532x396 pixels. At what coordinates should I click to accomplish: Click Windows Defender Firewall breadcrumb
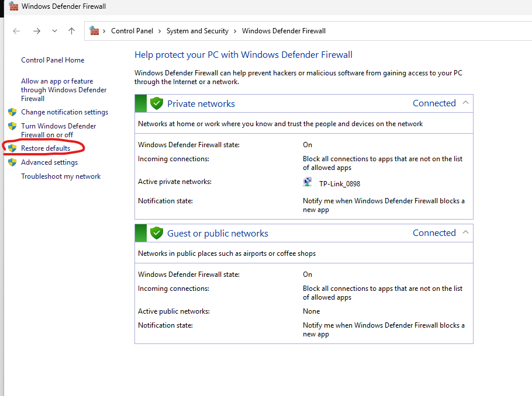click(284, 31)
